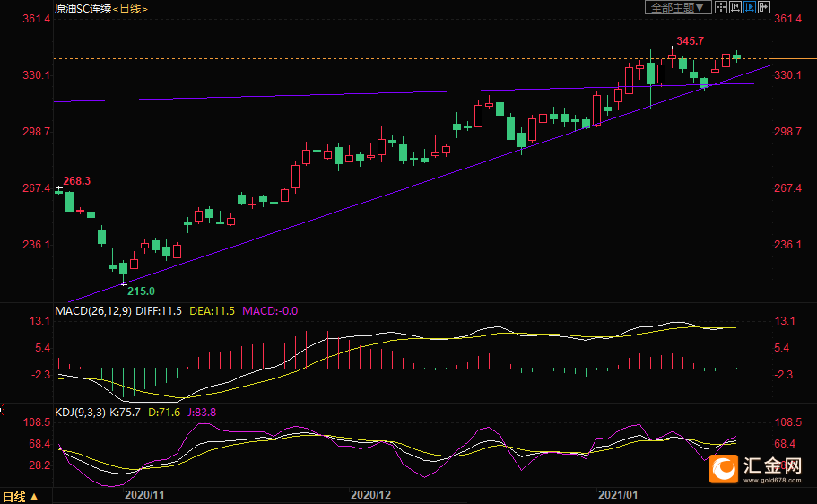Image resolution: width=817 pixels, height=504 pixels.
Task: Click the axis compress-to-left chart icon
Action: [735, 7]
